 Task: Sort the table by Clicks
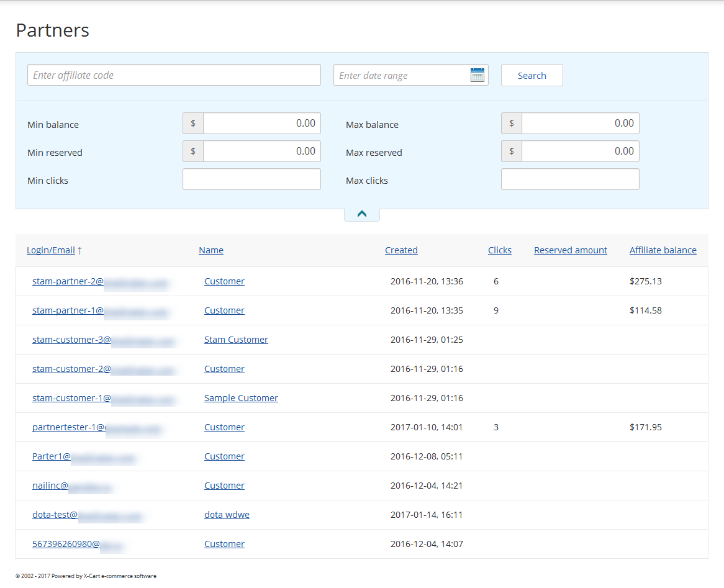tap(500, 250)
